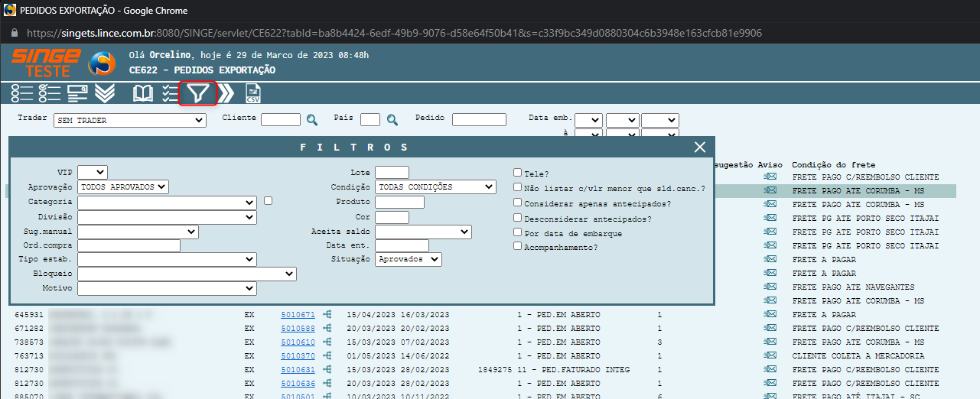Click the Ord.compra input field
The width and height of the screenshot is (980, 399).
tap(129, 245)
